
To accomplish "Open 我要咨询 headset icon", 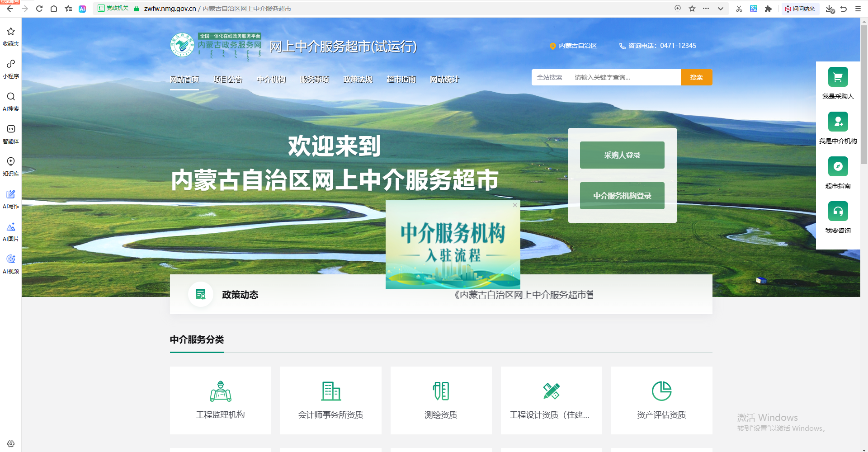I will pos(838,211).
